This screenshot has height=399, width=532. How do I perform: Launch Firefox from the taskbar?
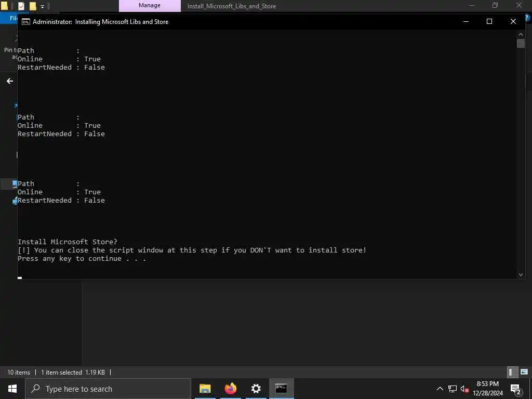[230, 389]
